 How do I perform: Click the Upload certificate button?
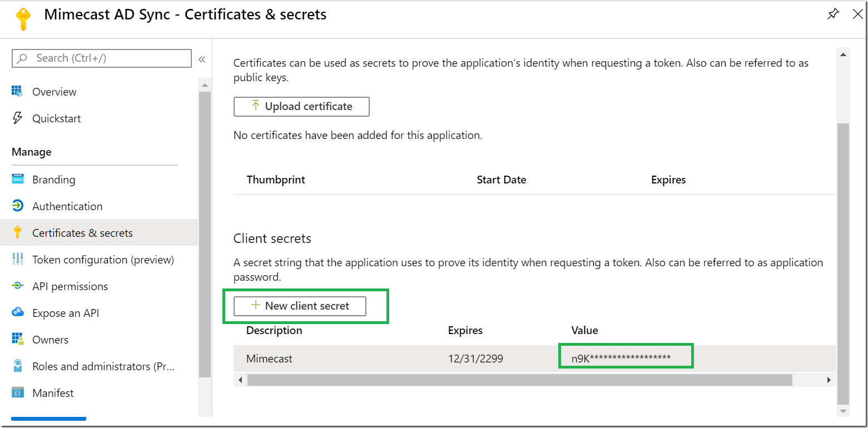point(301,106)
